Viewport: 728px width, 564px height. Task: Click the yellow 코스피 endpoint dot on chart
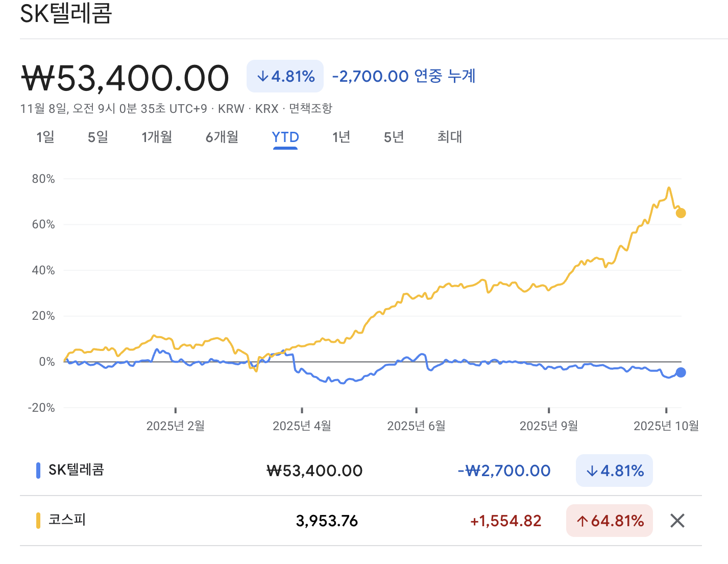tap(681, 213)
